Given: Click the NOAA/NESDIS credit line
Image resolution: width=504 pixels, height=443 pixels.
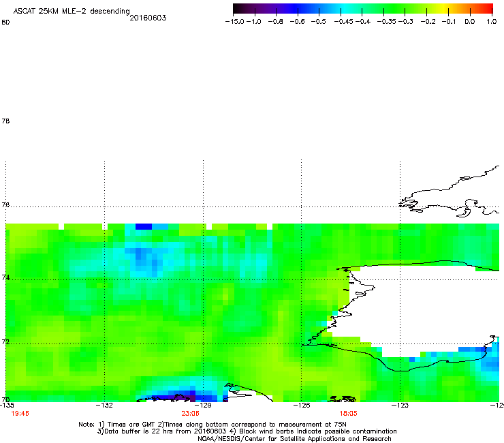Looking at the screenshot, I should pos(294,439).
